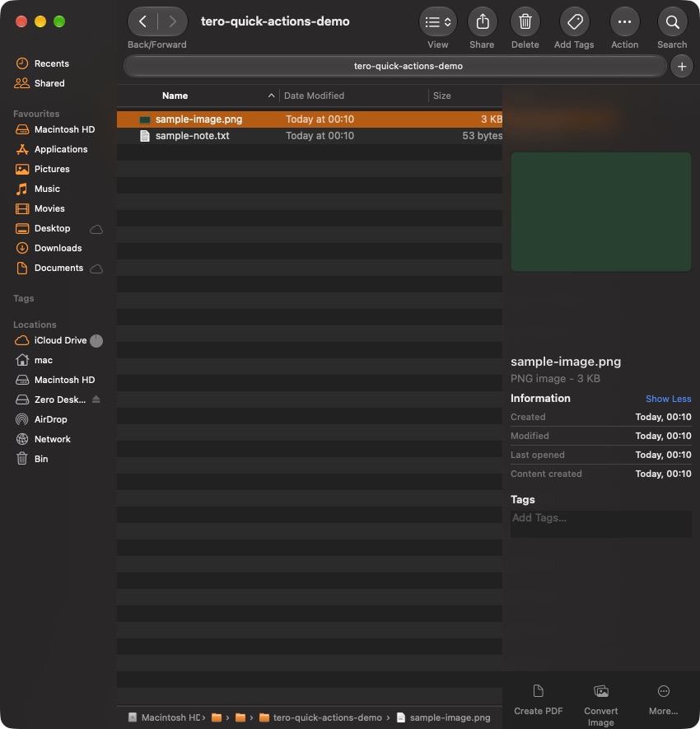Click Macintosh HD in the path bar
Image resolution: width=700 pixels, height=729 pixels.
(x=166, y=717)
